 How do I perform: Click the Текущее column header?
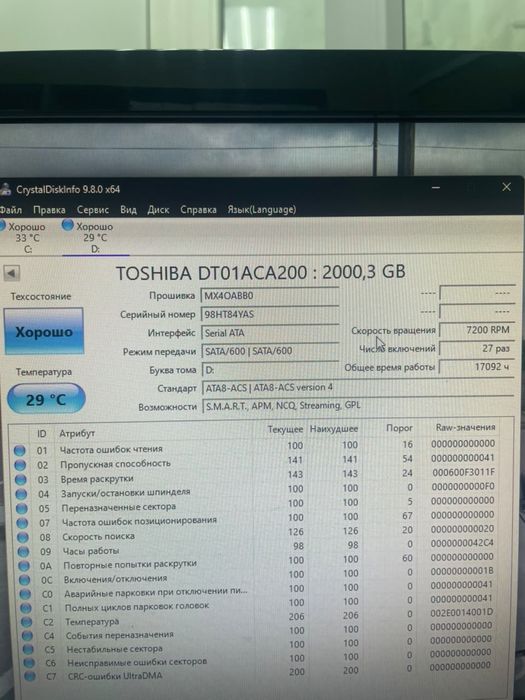click(285, 429)
